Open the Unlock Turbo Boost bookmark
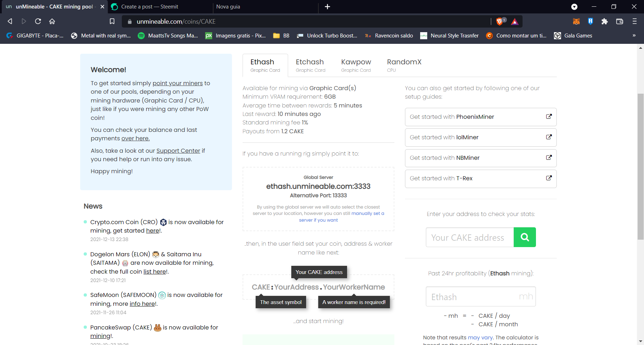 [327, 36]
